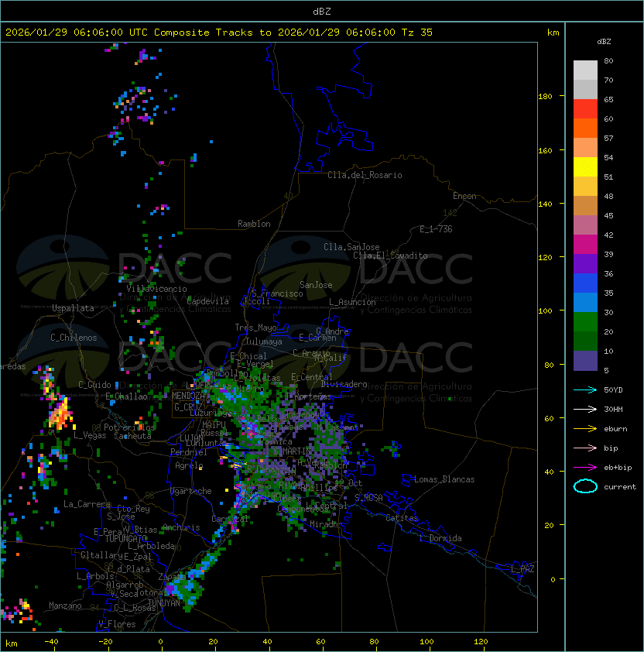Click the 'Clla.del_Rosario' map label
Viewport: 644px width, 652px height.
pos(365,175)
